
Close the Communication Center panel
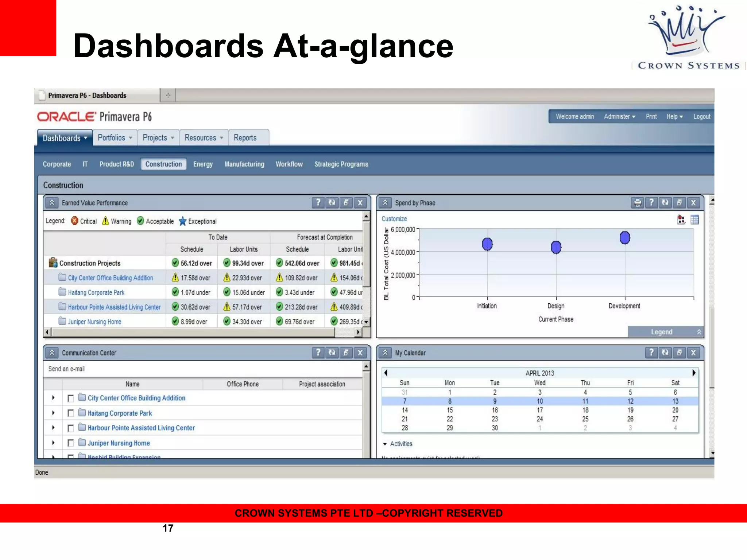tap(360, 353)
